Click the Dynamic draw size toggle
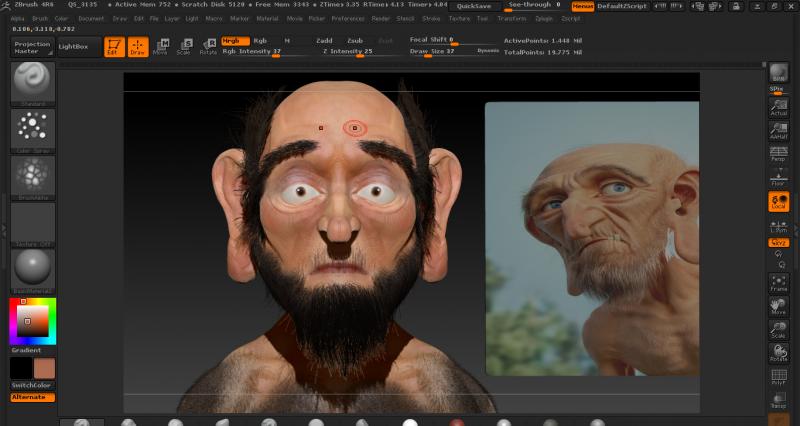This screenshot has height=426, width=800. [x=487, y=51]
